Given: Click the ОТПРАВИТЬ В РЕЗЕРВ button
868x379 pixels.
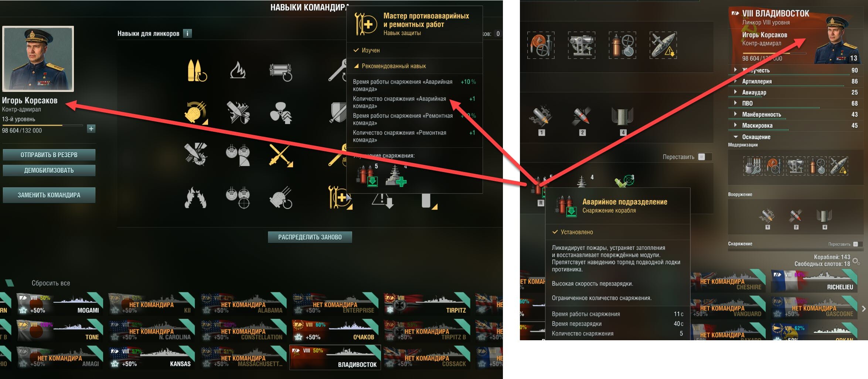Looking at the screenshot, I should (49, 155).
